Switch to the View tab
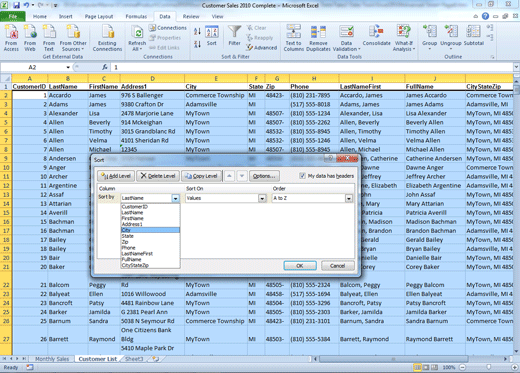520x373 pixels. click(x=218, y=16)
